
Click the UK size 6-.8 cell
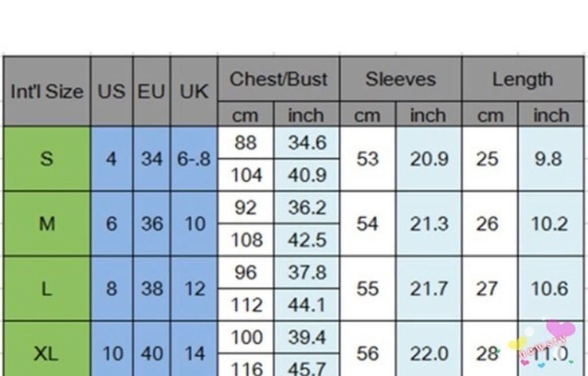pyautogui.click(x=194, y=159)
